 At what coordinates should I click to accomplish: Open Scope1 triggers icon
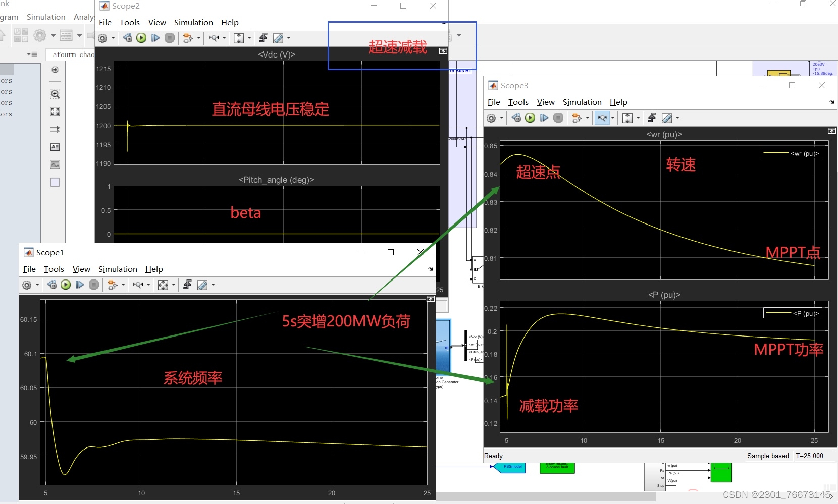click(x=187, y=285)
